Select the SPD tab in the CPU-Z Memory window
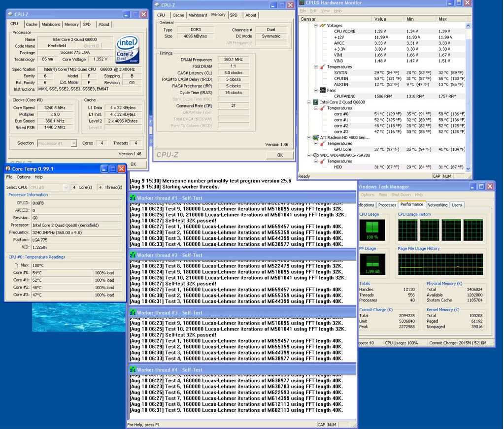The height and width of the screenshot is (429, 504). click(234, 15)
